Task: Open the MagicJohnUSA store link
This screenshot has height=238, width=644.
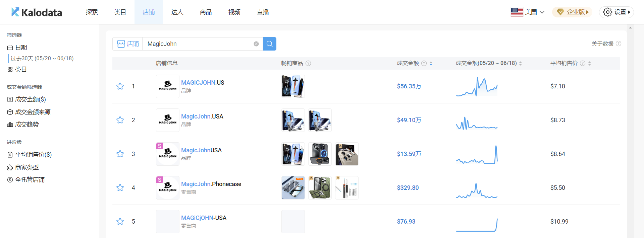Action: (x=201, y=150)
